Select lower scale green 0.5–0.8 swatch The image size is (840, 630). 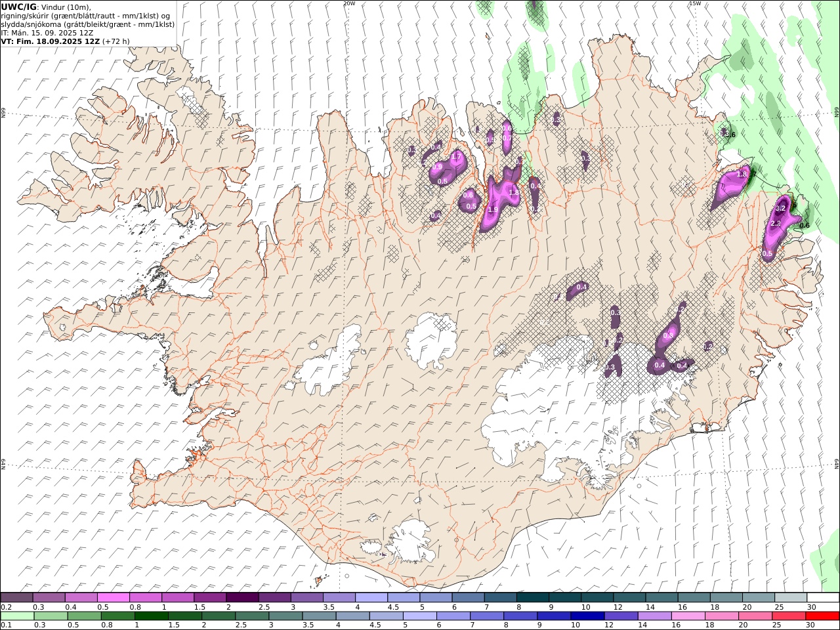point(85,616)
